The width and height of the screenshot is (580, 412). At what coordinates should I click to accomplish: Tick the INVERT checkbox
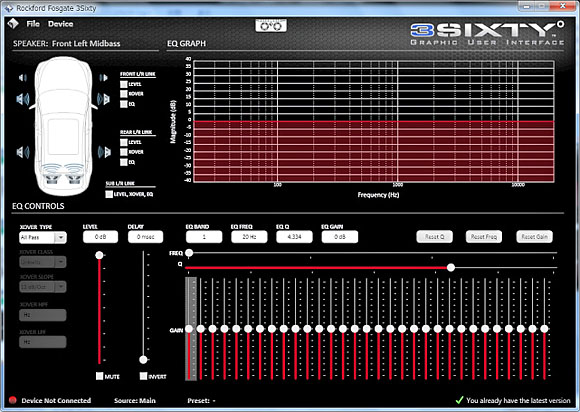pos(143,376)
